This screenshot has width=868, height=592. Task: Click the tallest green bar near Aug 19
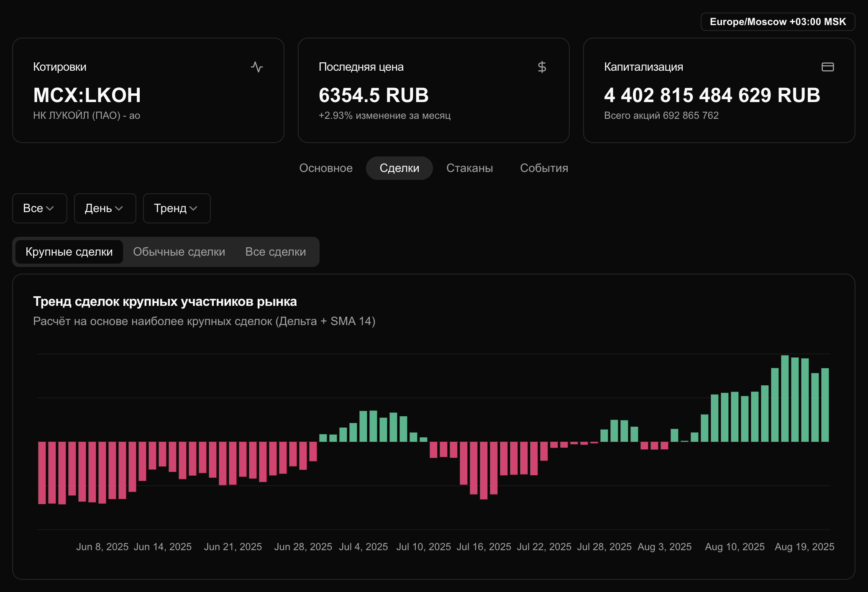pyautogui.click(x=785, y=397)
